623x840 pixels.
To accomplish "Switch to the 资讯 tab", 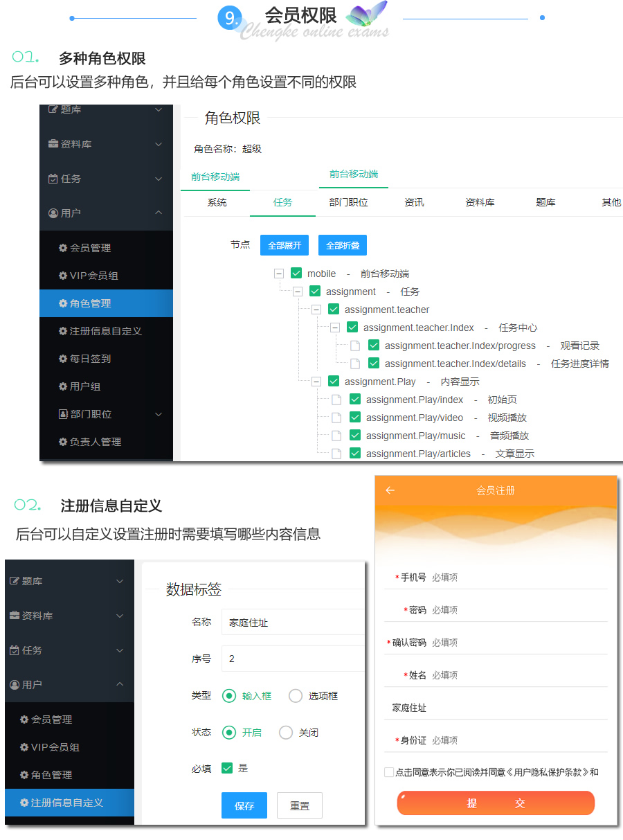I will pyautogui.click(x=414, y=203).
